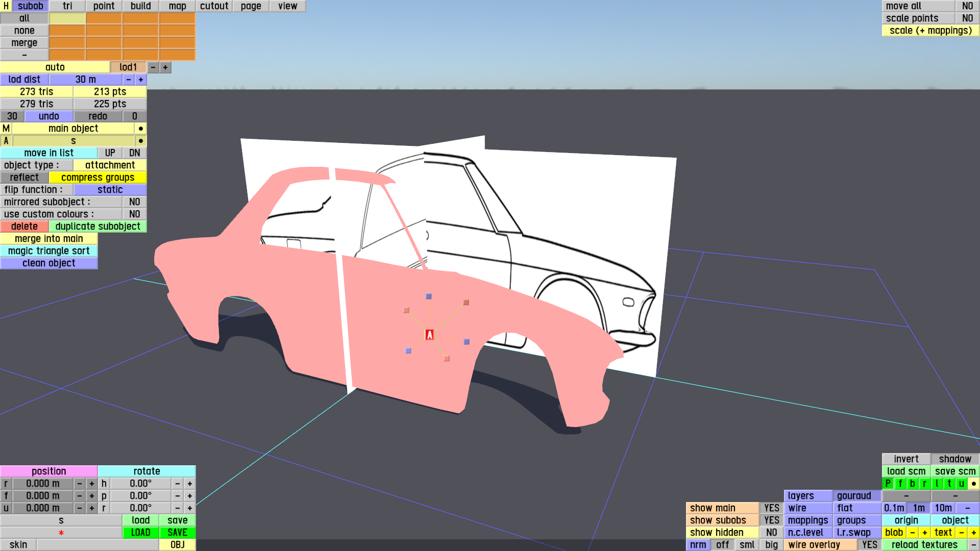Change object type attachment selector

[x=110, y=165]
